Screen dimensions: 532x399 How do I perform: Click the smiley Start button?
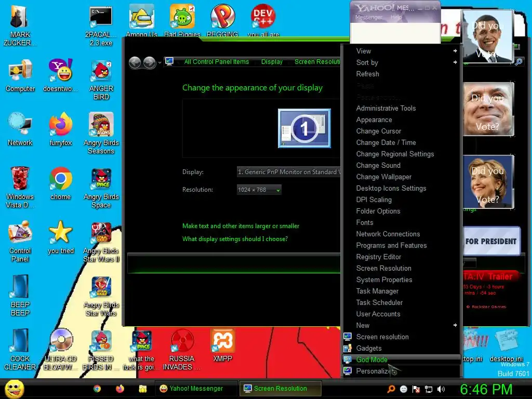tap(14, 389)
